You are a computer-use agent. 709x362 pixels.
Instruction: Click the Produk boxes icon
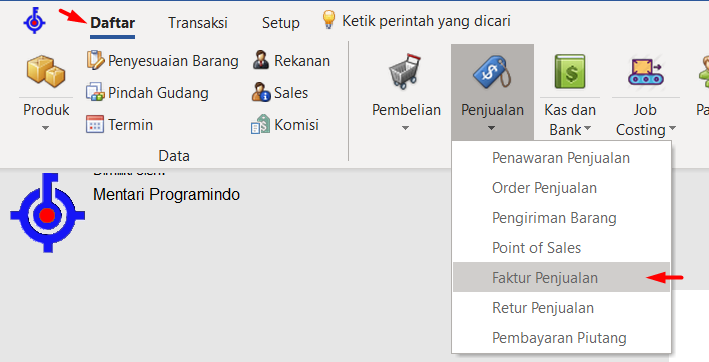[46, 71]
